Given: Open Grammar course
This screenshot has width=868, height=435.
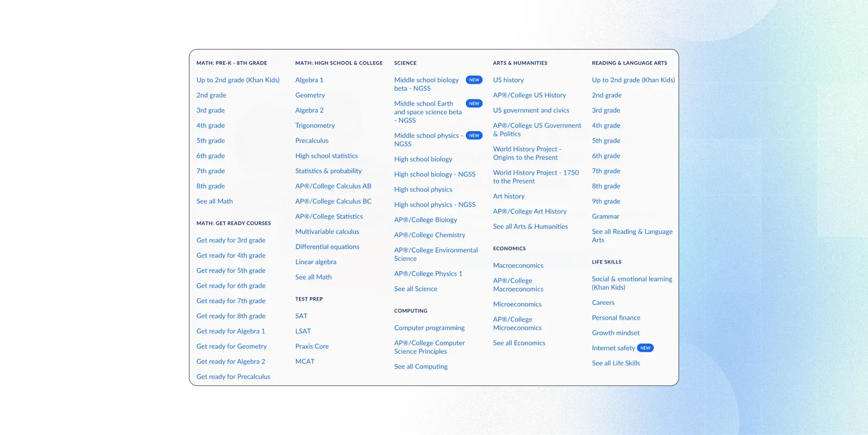Looking at the screenshot, I should (606, 217).
